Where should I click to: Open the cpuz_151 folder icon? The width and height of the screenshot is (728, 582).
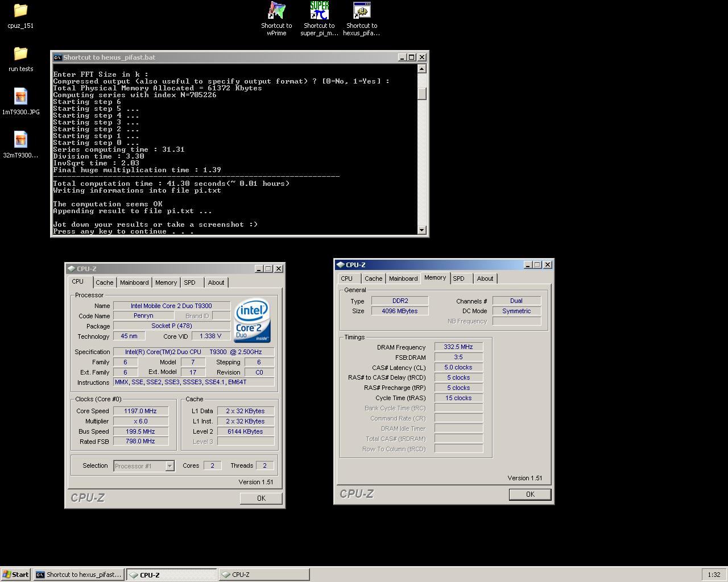pyautogui.click(x=20, y=10)
